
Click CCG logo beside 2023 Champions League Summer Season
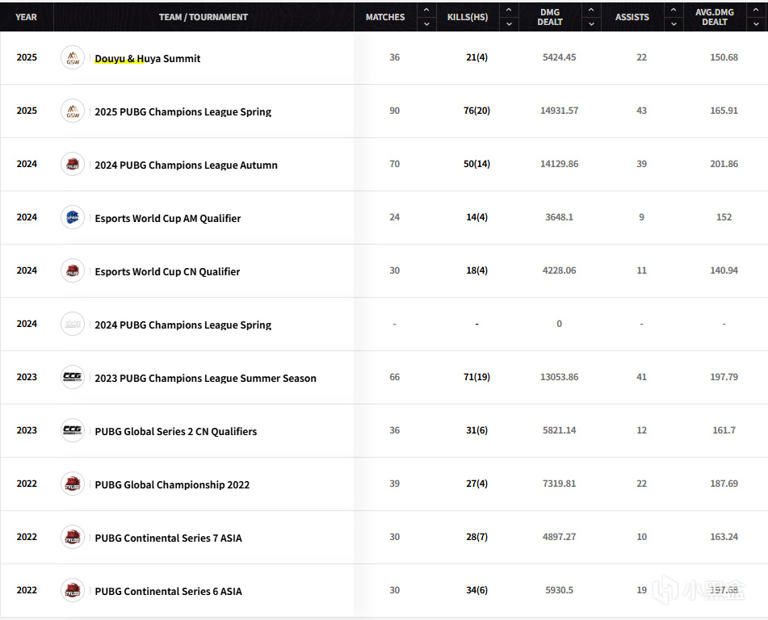[x=72, y=377]
